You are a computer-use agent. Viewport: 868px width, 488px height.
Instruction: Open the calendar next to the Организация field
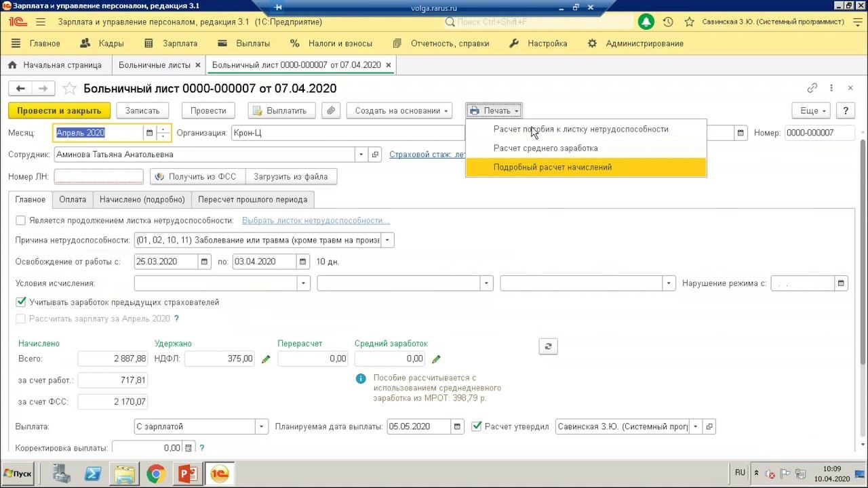[741, 133]
